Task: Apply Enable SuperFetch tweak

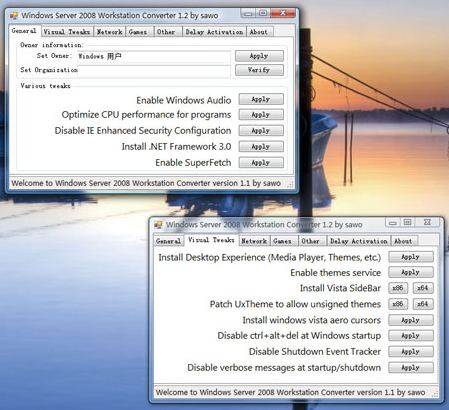Action: point(261,163)
